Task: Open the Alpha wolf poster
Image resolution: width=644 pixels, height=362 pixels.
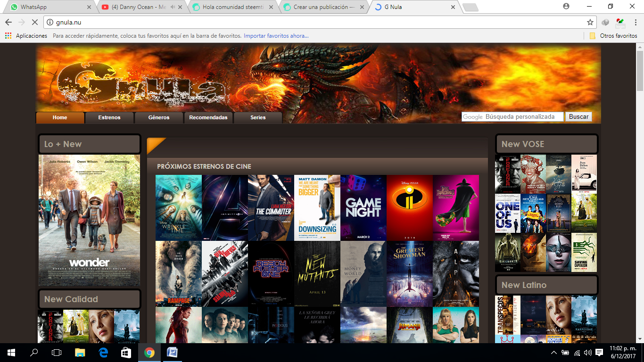Action: [x=456, y=274]
